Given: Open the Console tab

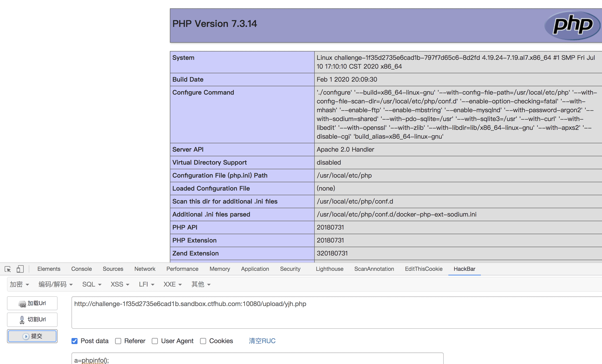Looking at the screenshot, I should (x=81, y=269).
